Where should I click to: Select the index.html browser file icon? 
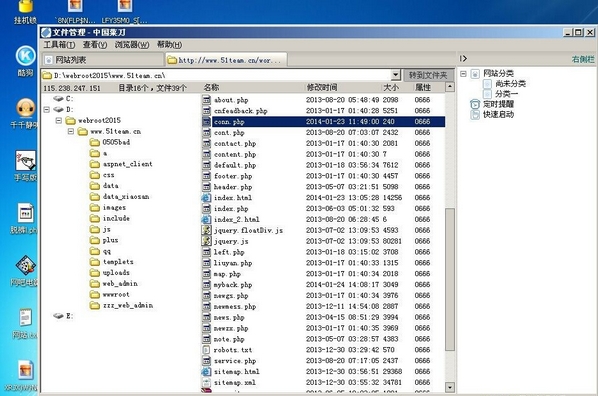tap(206, 198)
